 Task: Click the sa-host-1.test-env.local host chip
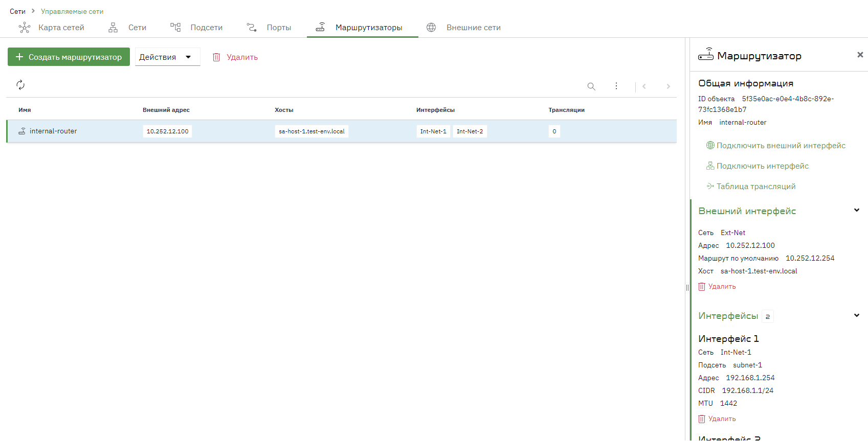(x=311, y=131)
